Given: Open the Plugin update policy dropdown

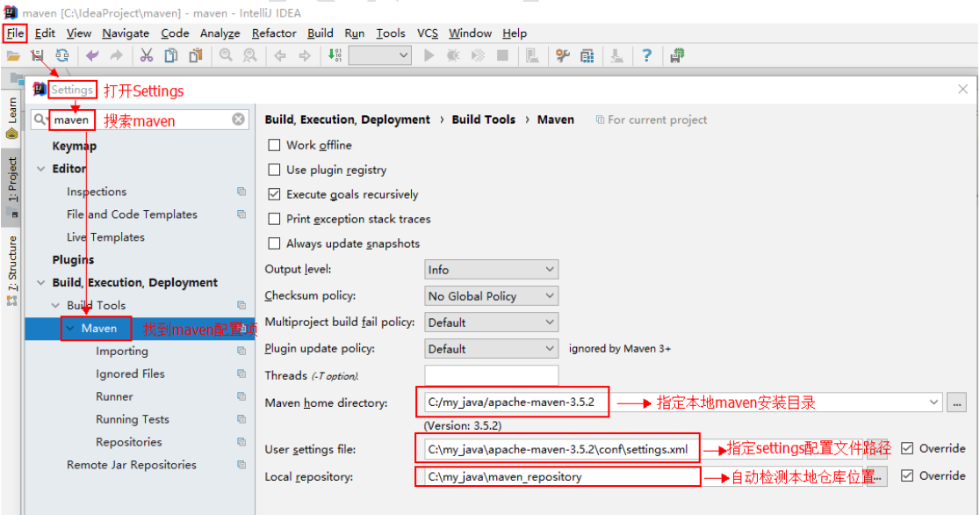Looking at the screenshot, I should tap(491, 349).
